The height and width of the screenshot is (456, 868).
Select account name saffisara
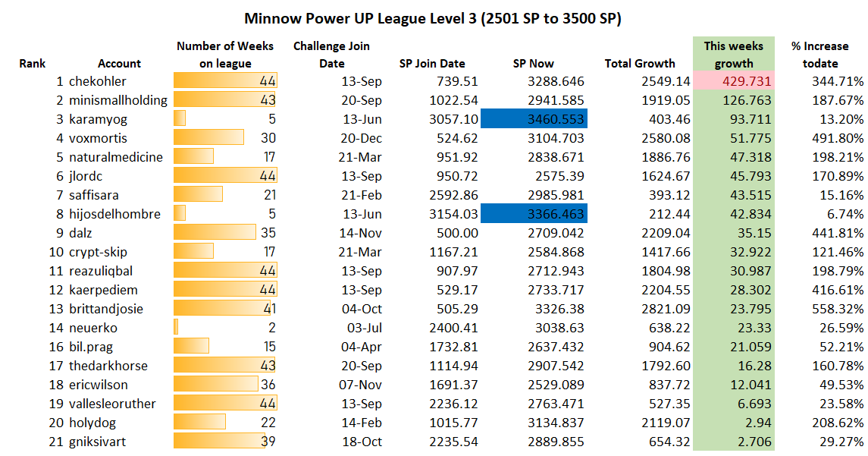93,195
